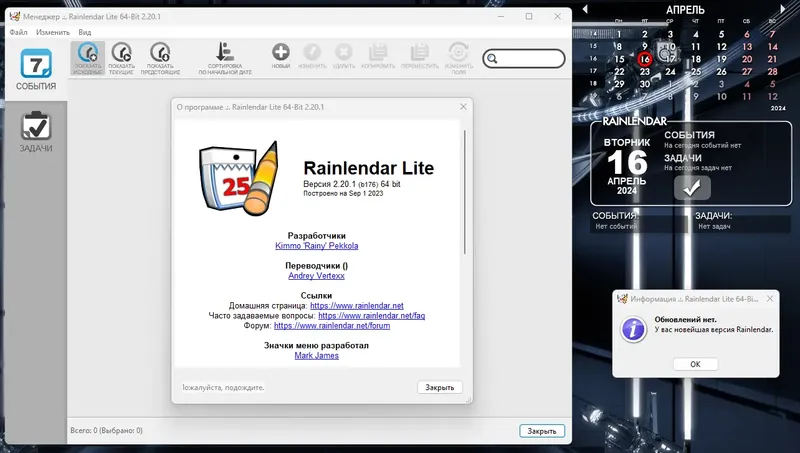The image size is (800, 453).
Task: Click OK in the Информация dialog
Action: pos(695,364)
